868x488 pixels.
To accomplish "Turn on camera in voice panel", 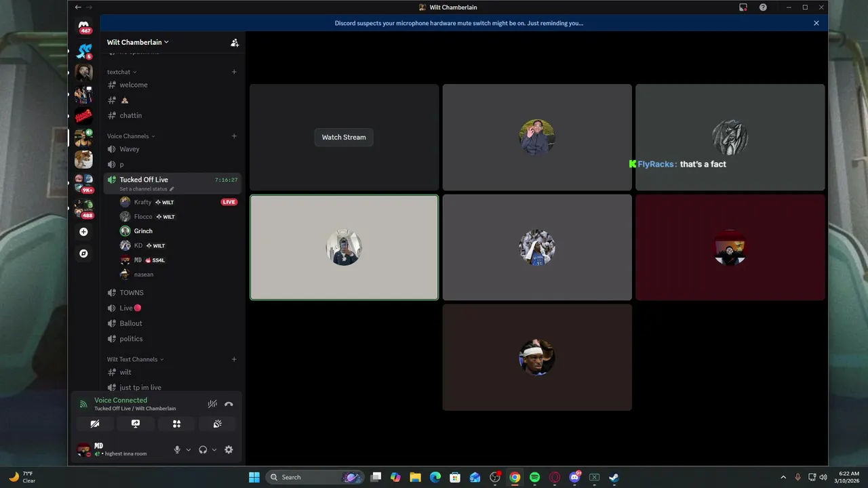I will pyautogui.click(x=95, y=424).
